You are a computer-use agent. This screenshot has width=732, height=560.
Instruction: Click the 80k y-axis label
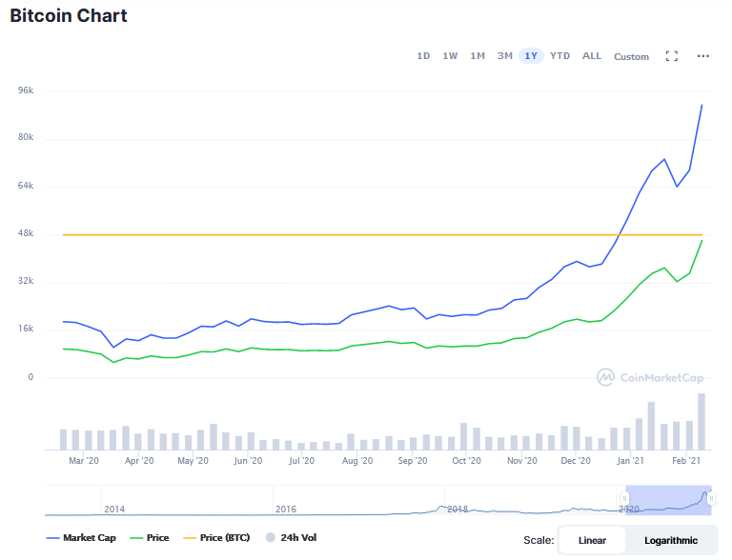[x=26, y=137]
